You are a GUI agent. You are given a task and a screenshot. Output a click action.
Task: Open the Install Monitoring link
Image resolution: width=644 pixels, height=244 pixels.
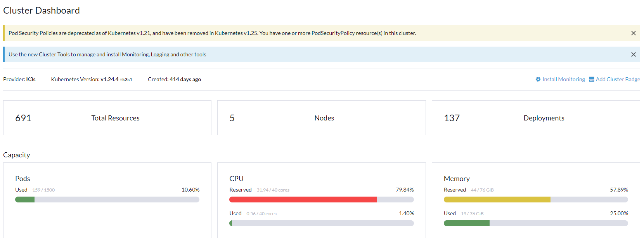pos(563,79)
